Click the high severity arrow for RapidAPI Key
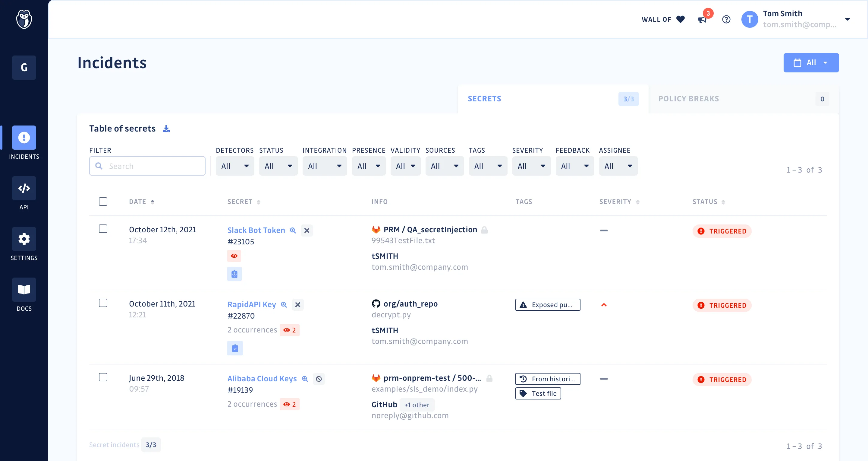 coord(604,305)
